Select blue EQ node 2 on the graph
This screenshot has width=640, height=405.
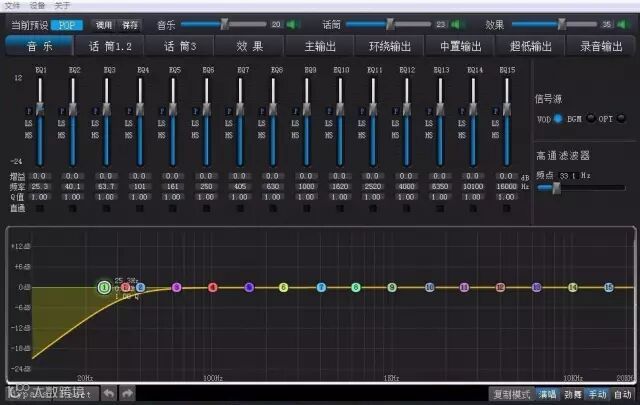tap(140, 287)
